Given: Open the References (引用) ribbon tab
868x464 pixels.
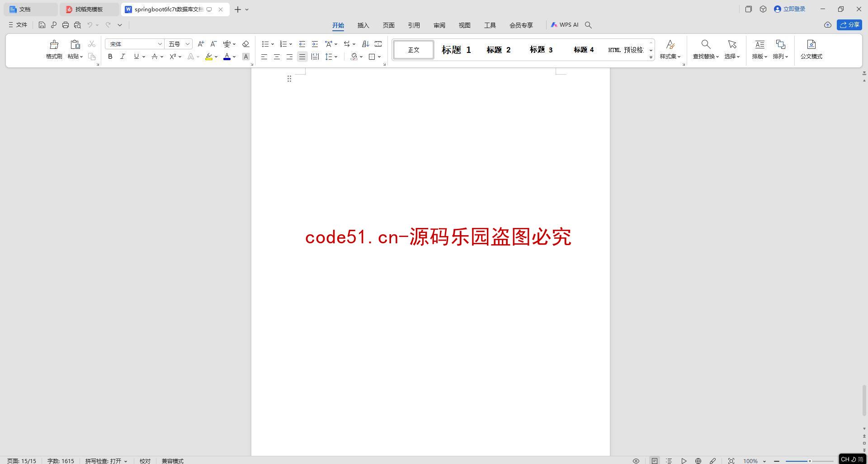Looking at the screenshot, I should 414,25.
